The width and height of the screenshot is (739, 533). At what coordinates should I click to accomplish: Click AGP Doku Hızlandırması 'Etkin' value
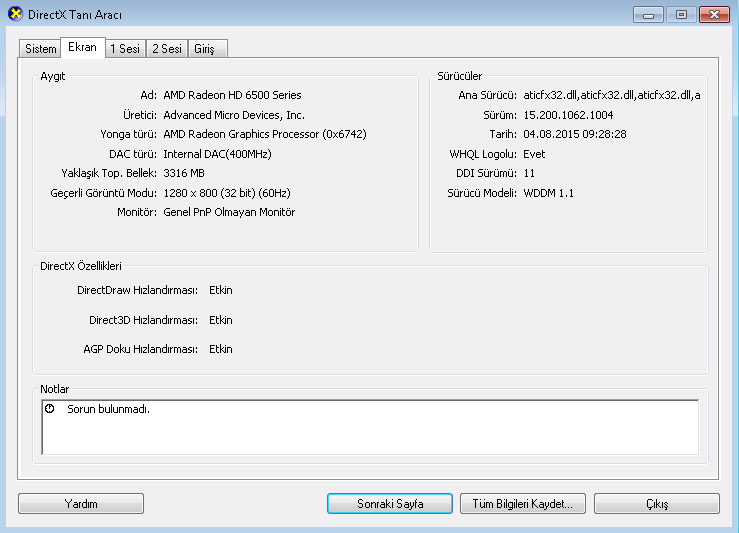pyautogui.click(x=221, y=349)
